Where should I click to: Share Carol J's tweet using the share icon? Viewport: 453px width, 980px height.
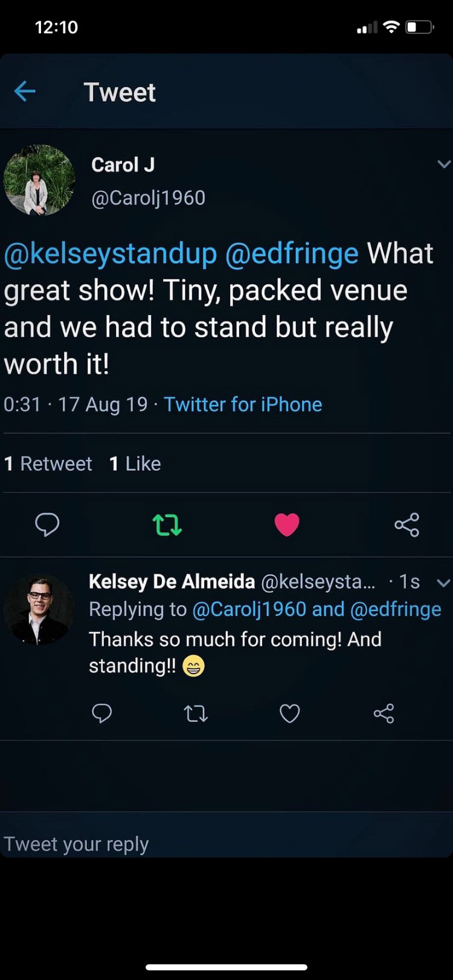click(x=406, y=525)
